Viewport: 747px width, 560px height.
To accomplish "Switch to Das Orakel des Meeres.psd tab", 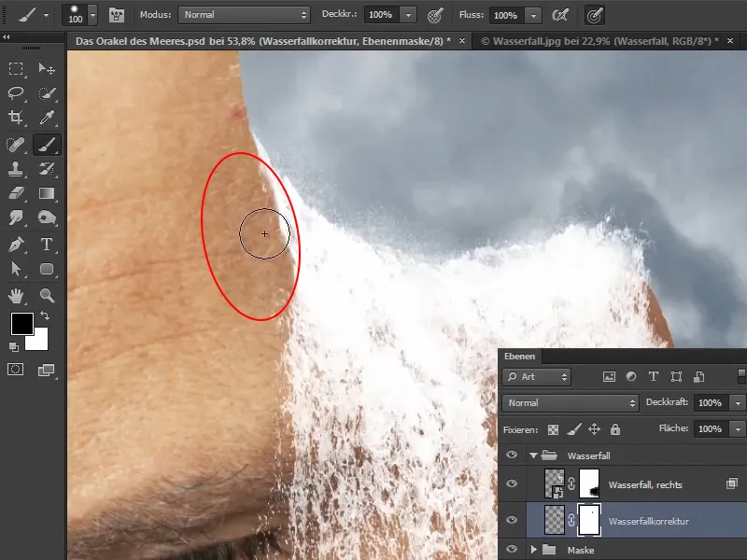I will tap(263, 41).
